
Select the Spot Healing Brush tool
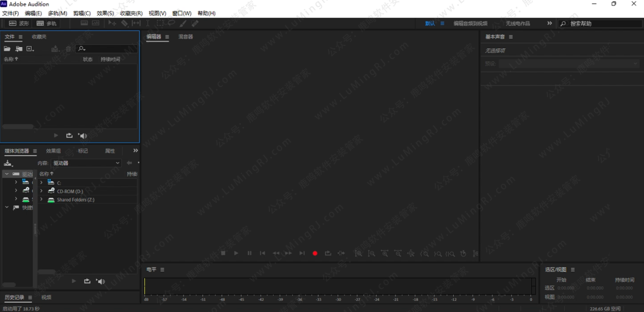194,23
